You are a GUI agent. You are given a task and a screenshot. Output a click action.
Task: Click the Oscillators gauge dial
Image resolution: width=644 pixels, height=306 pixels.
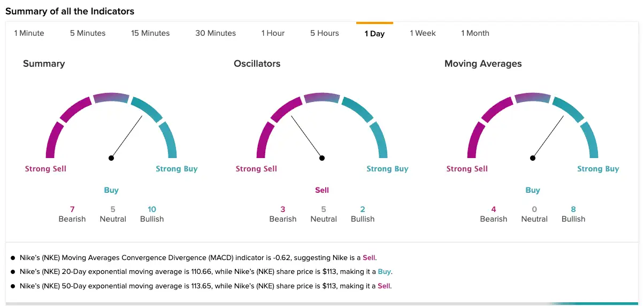coord(322,127)
